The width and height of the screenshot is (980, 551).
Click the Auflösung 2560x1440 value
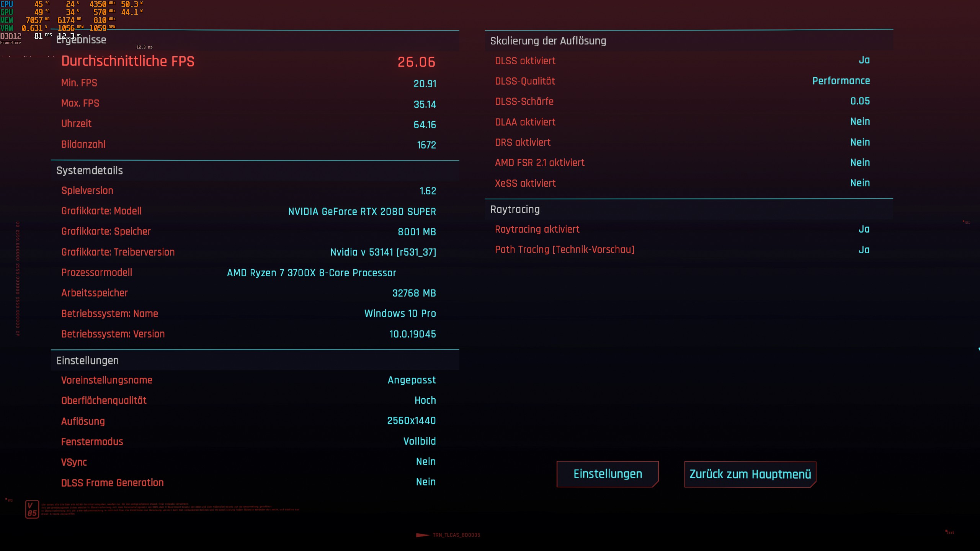411,421
